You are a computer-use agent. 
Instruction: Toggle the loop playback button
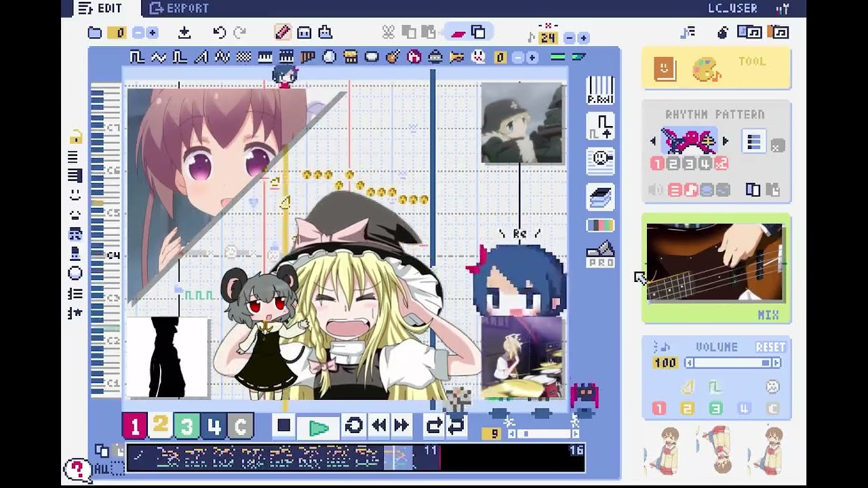pyautogui.click(x=353, y=426)
